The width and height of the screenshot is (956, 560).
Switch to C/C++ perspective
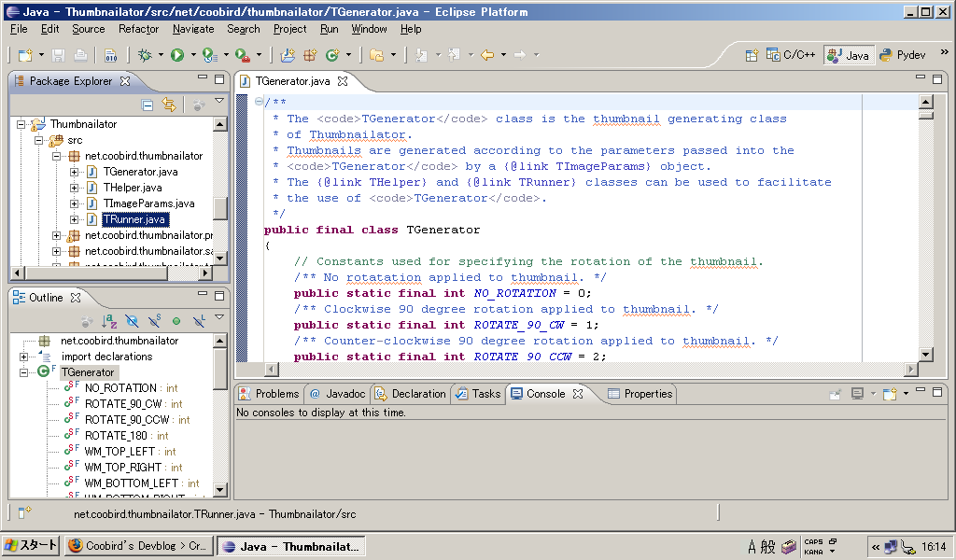791,55
